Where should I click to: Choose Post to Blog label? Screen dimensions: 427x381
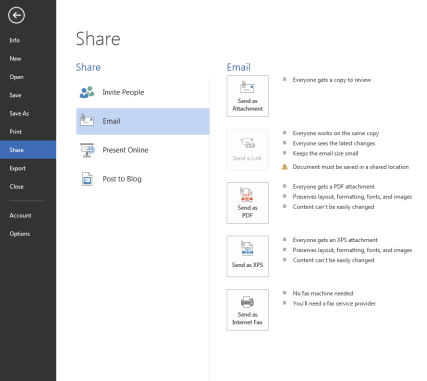122,179
